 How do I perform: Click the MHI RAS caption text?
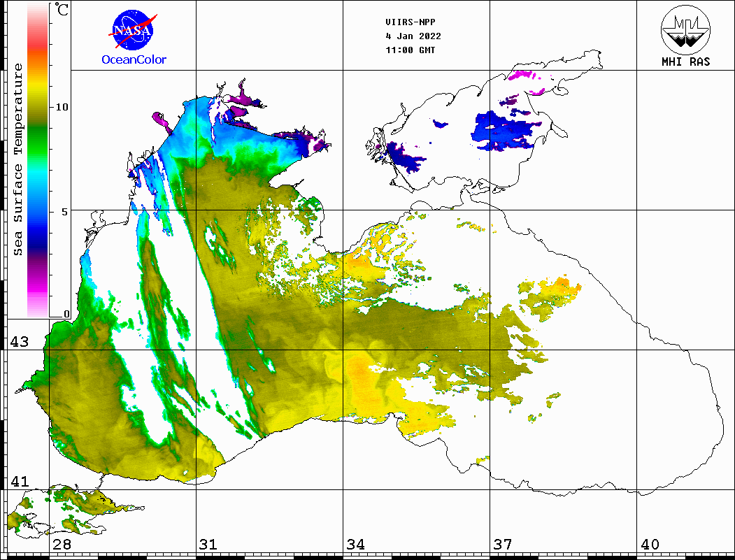point(686,62)
